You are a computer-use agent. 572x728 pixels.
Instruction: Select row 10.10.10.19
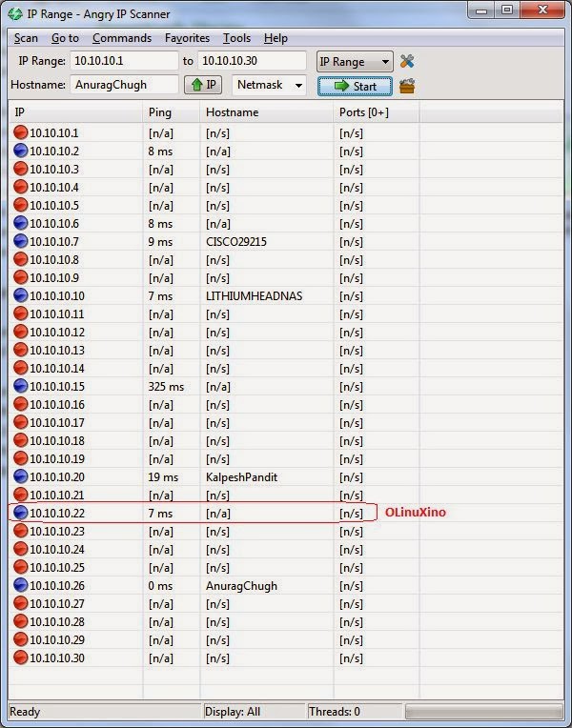286,458
